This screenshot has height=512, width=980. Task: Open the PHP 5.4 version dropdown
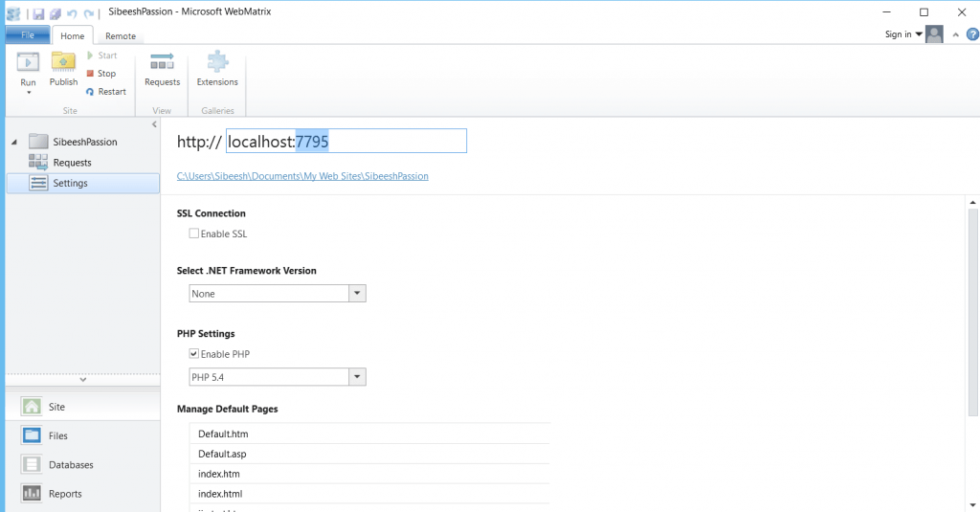point(357,377)
